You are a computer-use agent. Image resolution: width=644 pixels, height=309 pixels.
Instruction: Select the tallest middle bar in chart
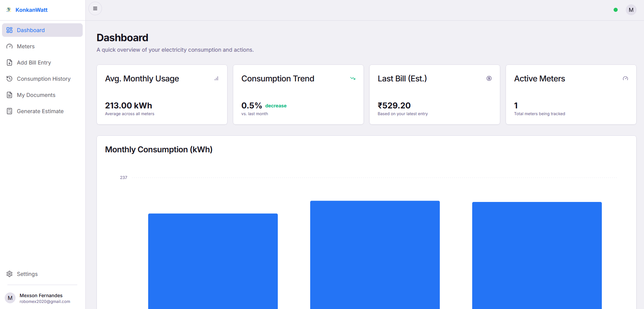coord(375,255)
